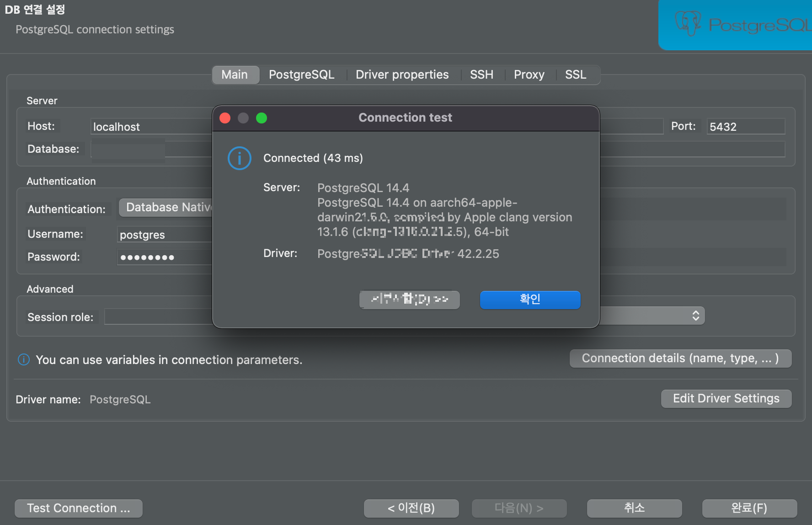The width and height of the screenshot is (812, 525).
Task: Open the Proxy tab
Action: click(x=529, y=75)
